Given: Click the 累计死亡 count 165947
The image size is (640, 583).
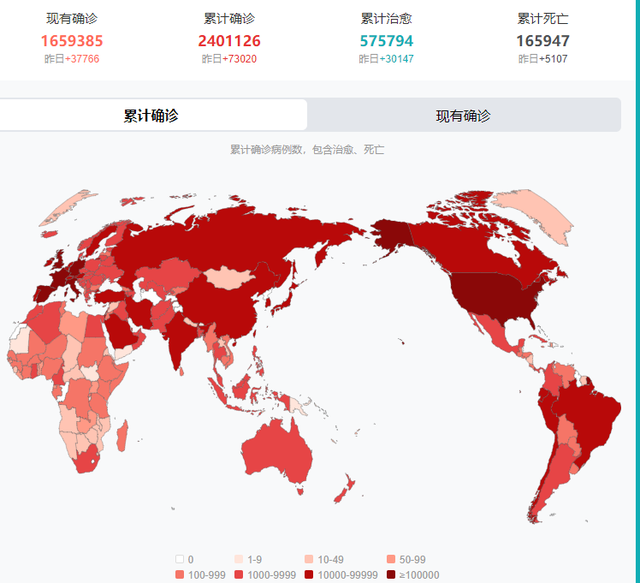Looking at the screenshot, I should (x=543, y=41).
